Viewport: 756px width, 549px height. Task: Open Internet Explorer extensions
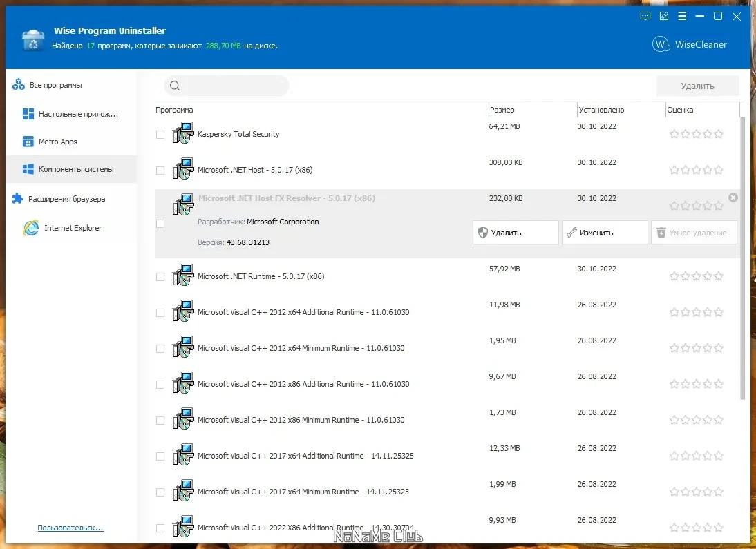(71, 228)
